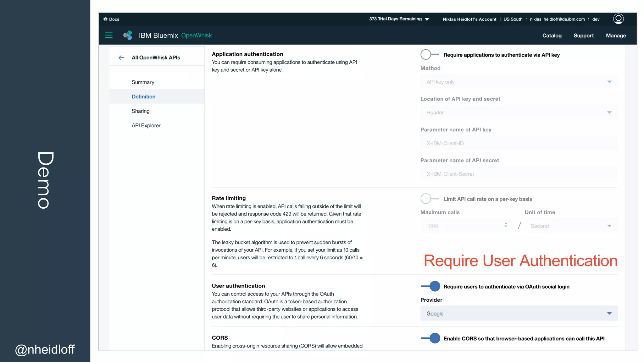The height and width of the screenshot is (362, 644).
Task: Expand the Unit of time dropdown
Action: point(571,226)
